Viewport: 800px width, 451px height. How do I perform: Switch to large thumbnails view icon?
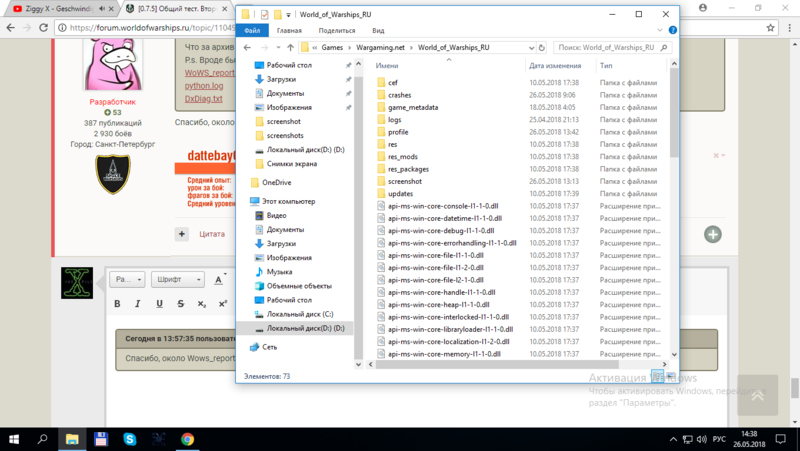[x=670, y=377]
